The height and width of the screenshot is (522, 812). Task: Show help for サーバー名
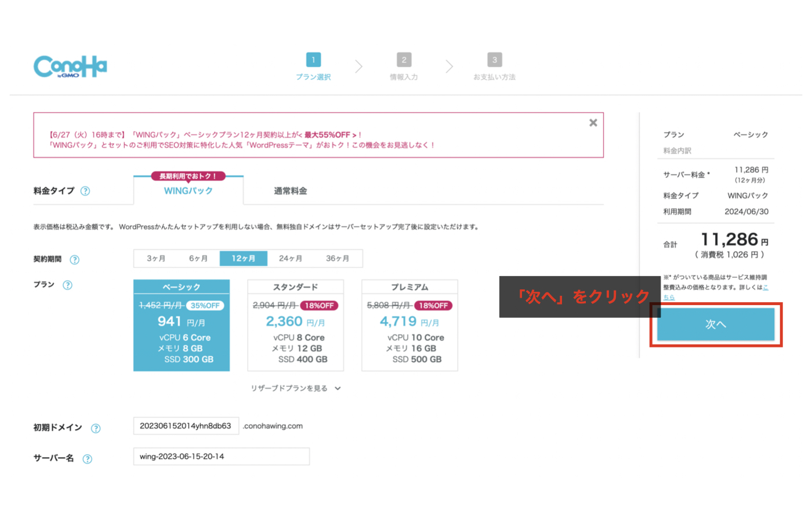[88, 459]
